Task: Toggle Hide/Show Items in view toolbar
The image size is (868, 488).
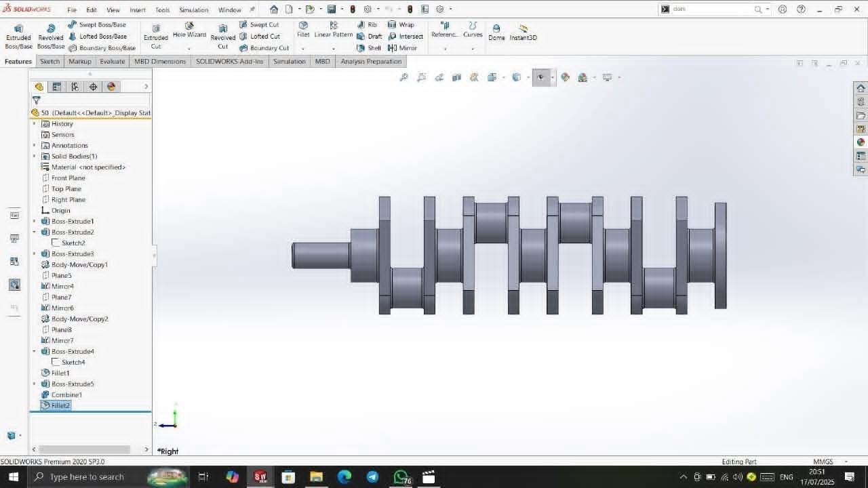Action: [x=540, y=77]
